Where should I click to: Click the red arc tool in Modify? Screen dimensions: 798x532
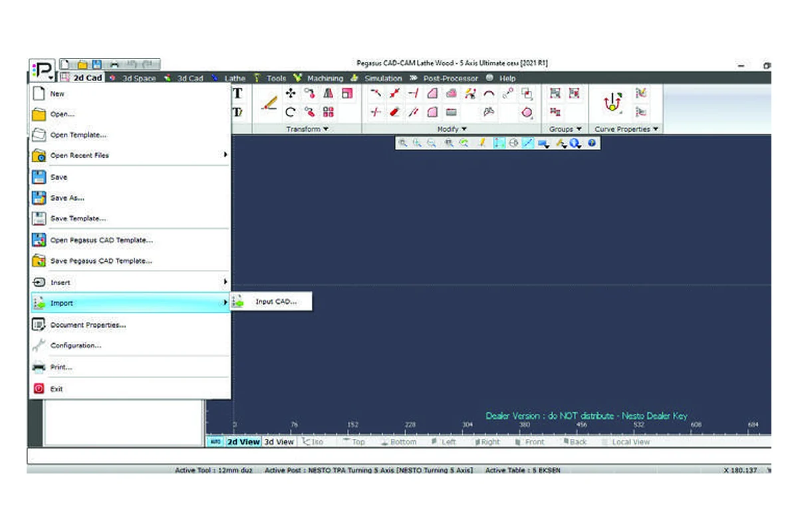click(x=489, y=94)
